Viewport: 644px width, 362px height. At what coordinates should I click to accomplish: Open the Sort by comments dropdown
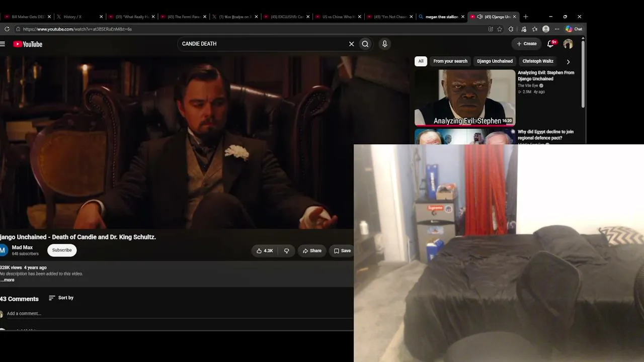click(61, 298)
